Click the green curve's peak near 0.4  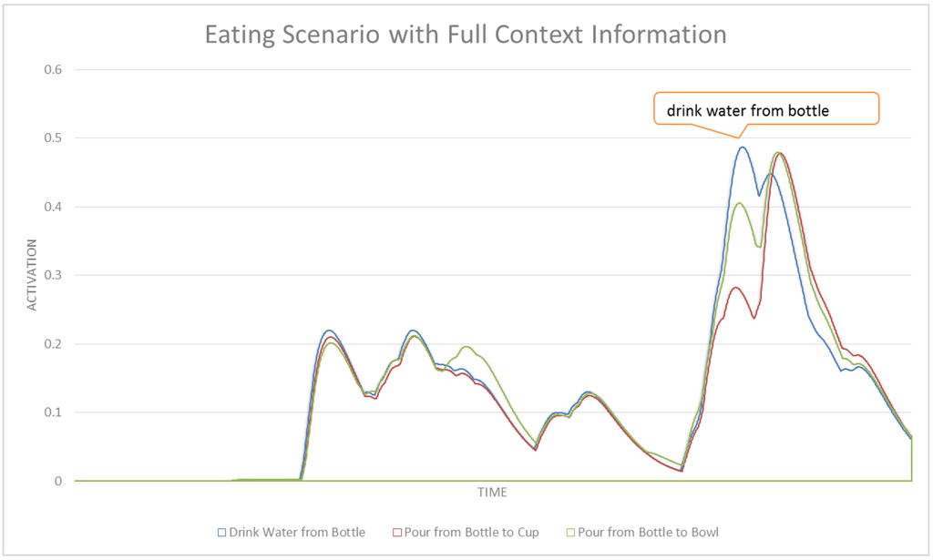click(x=740, y=203)
